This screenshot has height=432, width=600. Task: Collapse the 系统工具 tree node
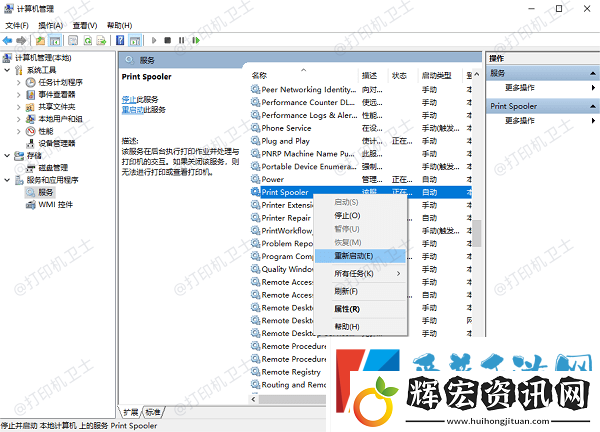7,70
